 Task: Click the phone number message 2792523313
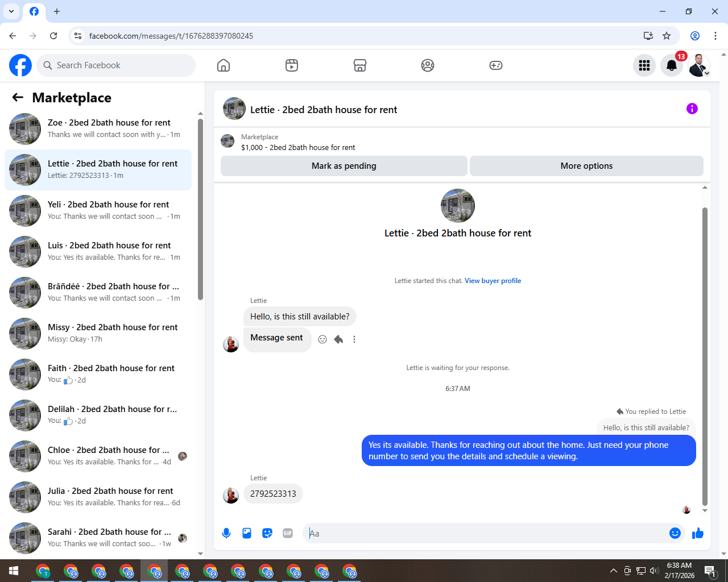[273, 494]
